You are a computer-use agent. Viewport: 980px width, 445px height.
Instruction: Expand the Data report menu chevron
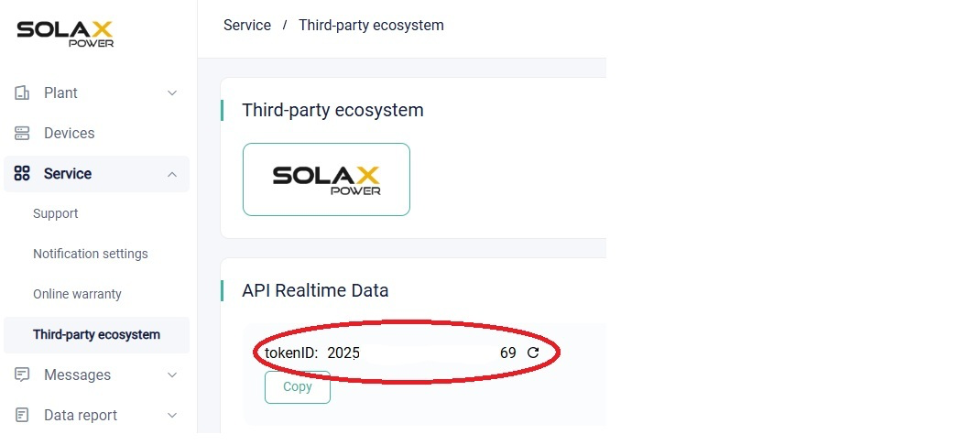(172, 415)
